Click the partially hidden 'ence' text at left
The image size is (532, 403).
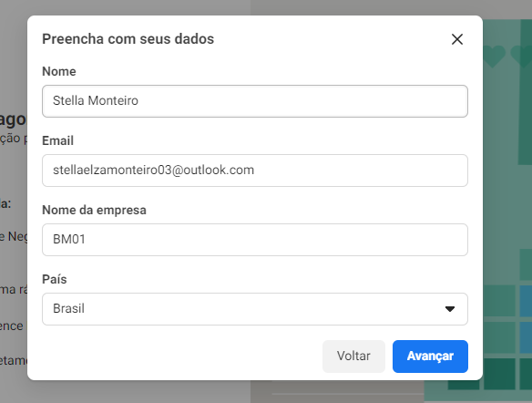pos(12,325)
